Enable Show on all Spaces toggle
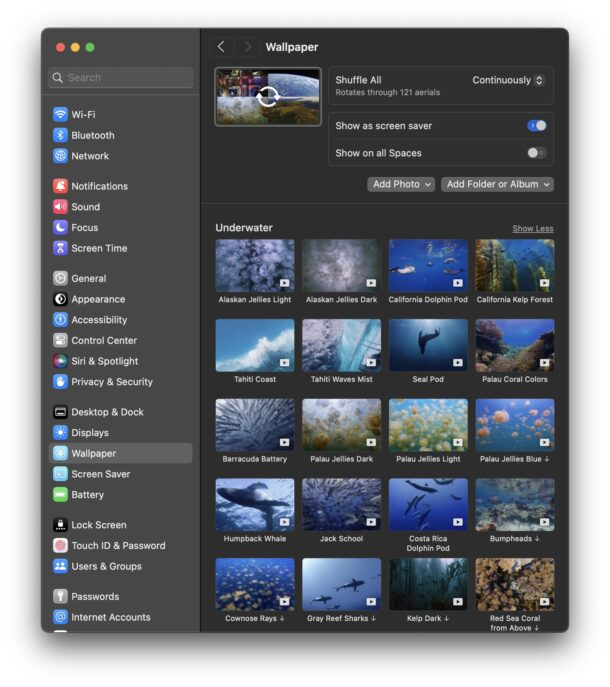 [537, 153]
